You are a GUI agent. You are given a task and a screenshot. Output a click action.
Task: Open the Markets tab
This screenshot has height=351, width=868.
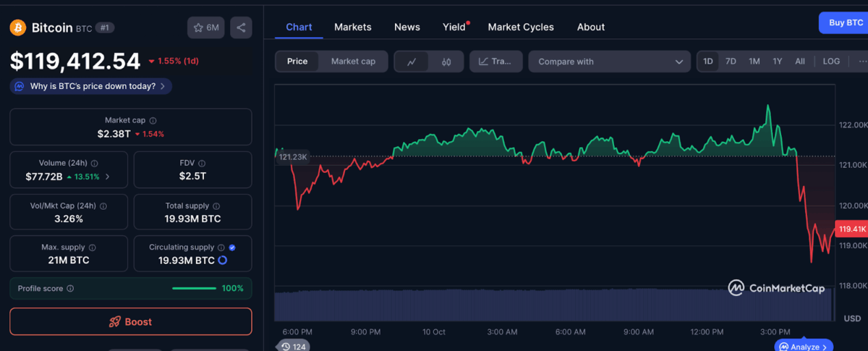[x=352, y=27]
